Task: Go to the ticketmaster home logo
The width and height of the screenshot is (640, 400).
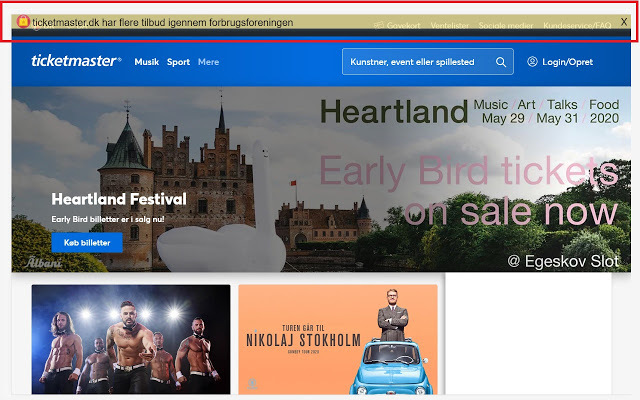Action: click(76, 61)
